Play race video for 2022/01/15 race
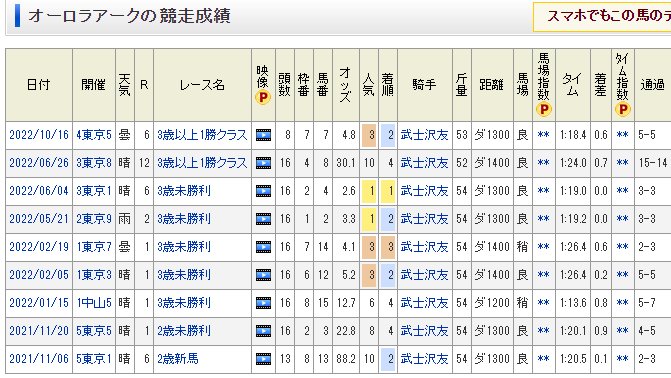This screenshot has height=378, width=671. (263, 303)
